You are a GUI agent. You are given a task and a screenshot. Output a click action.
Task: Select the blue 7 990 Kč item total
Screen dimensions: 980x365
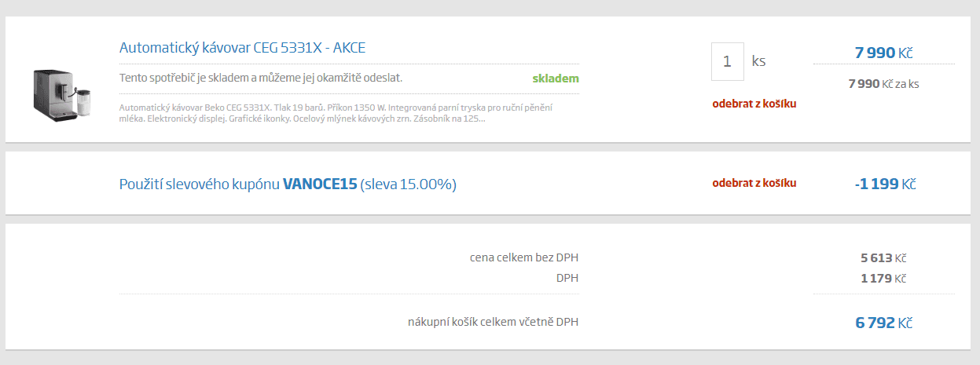(883, 53)
